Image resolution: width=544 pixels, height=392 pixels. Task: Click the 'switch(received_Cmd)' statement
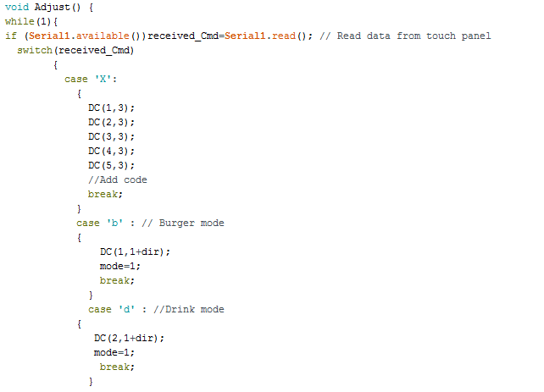[x=75, y=51]
